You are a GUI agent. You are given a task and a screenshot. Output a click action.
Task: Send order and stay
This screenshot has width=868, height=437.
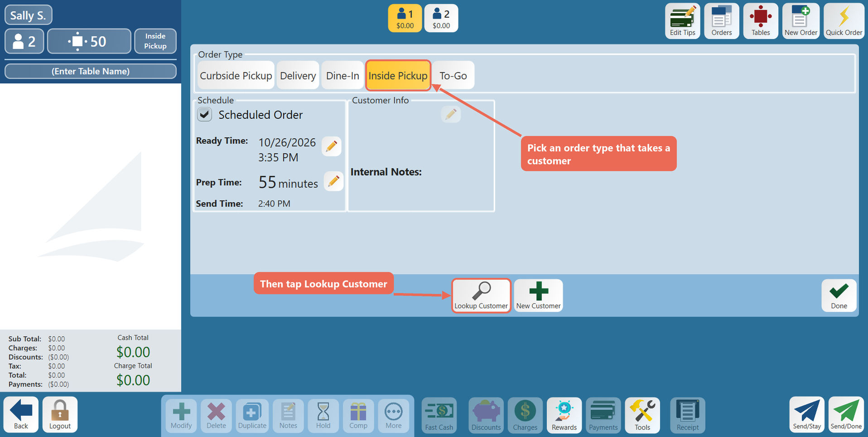point(806,414)
